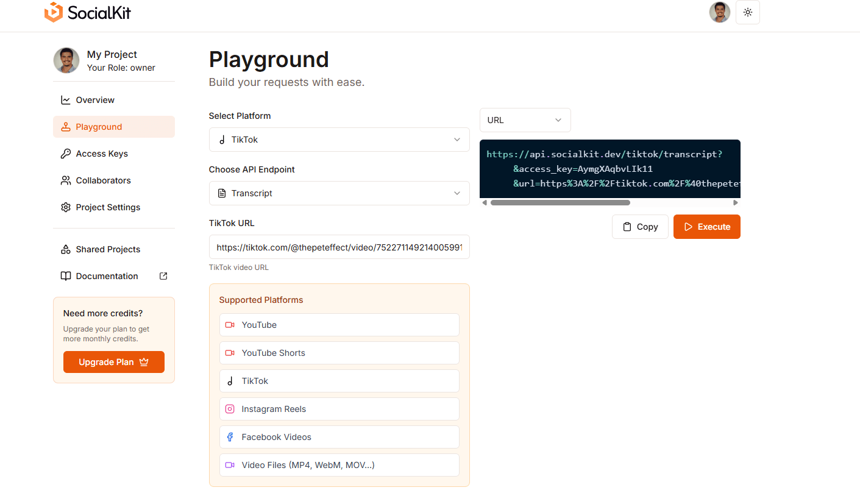The height and width of the screenshot is (504, 860).
Task: Click the Upgrade Plan button
Action: tap(114, 362)
